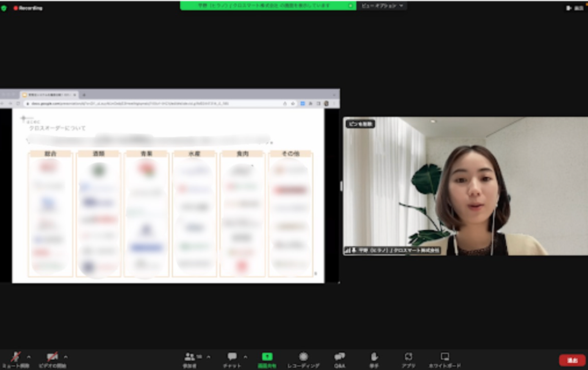Image resolution: width=588 pixels, height=370 pixels.
Task: Switch view layout at the top right
Action: coord(574,8)
